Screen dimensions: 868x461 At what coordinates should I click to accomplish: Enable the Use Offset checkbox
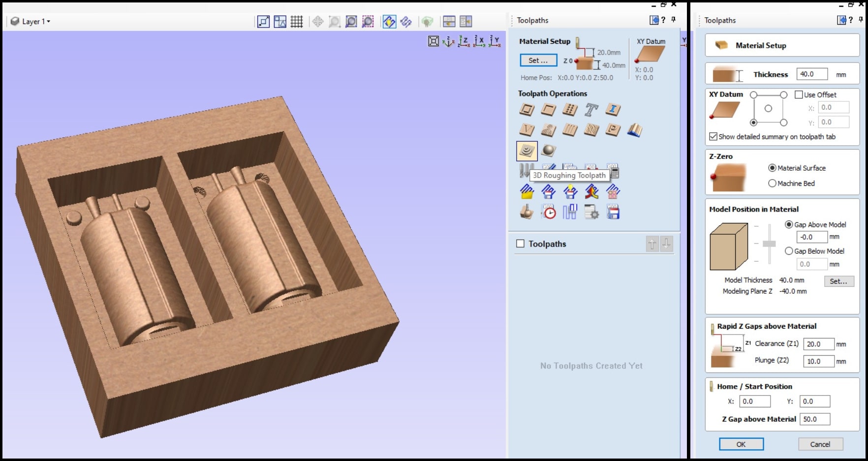point(799,94)
